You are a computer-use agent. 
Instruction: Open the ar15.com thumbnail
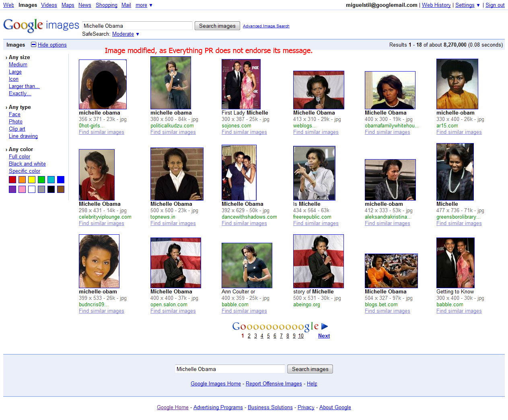[x=457, y=84]
